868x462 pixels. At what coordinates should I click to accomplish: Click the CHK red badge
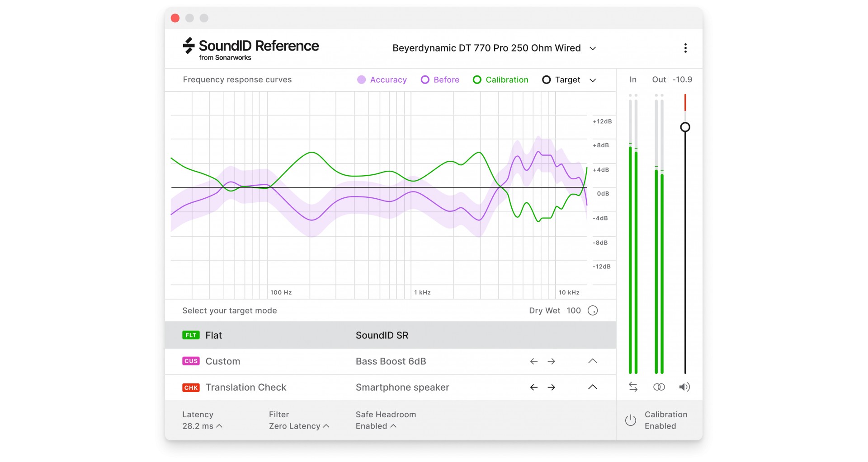(191, 387)
